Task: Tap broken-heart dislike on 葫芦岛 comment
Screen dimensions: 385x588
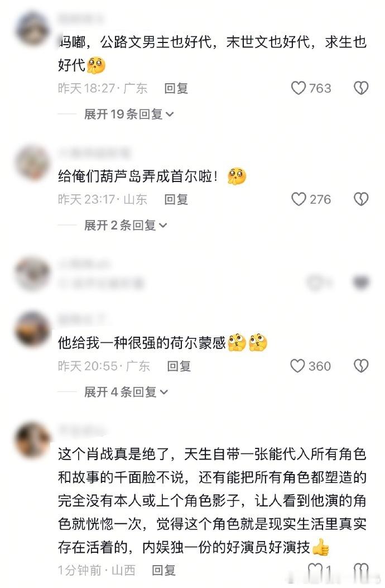Action: pos(361,199)
